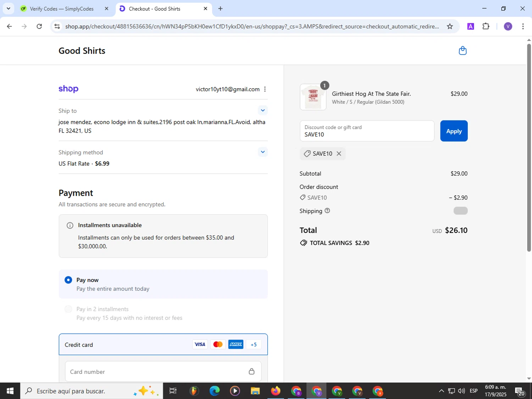Click the TOTAL SAVINGS $2.90 line
The image size is (532, 399).
(x=334, y=243)
